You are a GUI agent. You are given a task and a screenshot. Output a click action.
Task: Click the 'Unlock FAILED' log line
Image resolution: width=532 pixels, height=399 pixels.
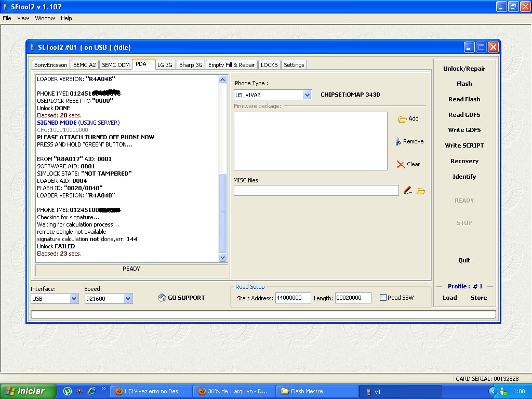tap(56, 246)
